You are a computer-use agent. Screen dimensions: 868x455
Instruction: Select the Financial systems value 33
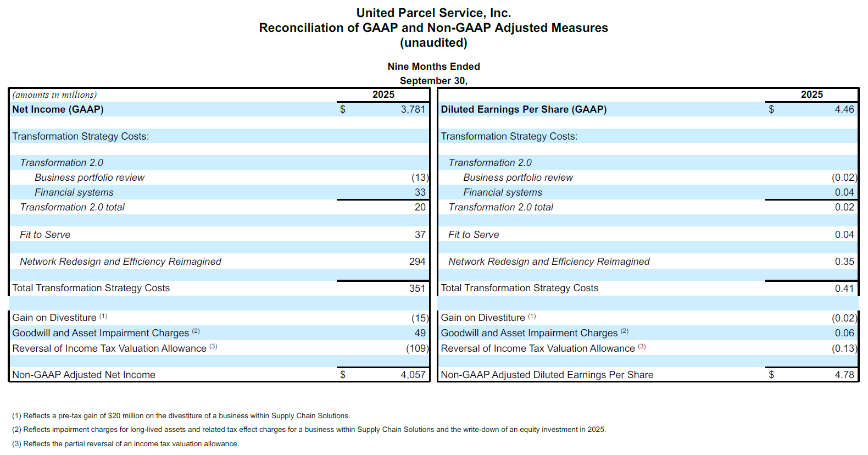[x=420, y=192]
